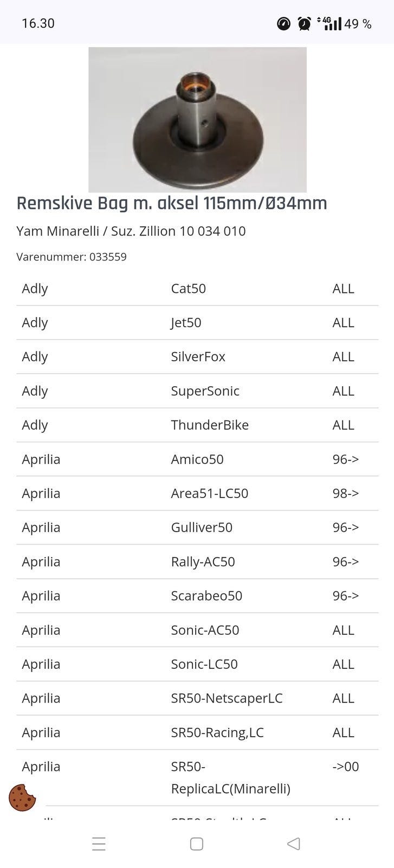The height and width of the screenshot is (868, 394).
Task: Tap the alarm clock status icon
Action: pos(305,23)
